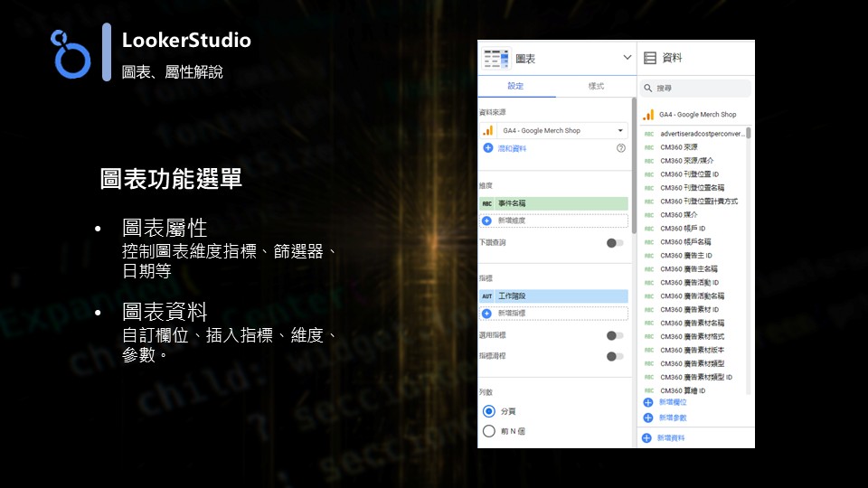Turn on the 選用指標 switch
This screenshot has width=868, height=488.
pos(615,335)
